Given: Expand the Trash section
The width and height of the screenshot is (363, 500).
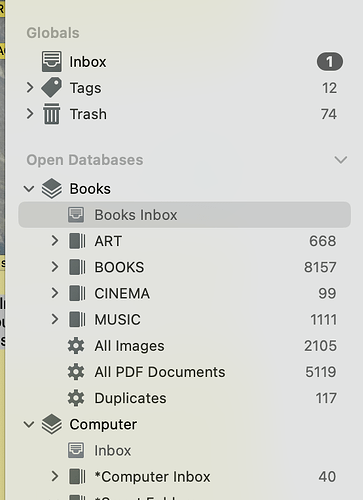Looking at the screenshot, I should tap(30, 114).
